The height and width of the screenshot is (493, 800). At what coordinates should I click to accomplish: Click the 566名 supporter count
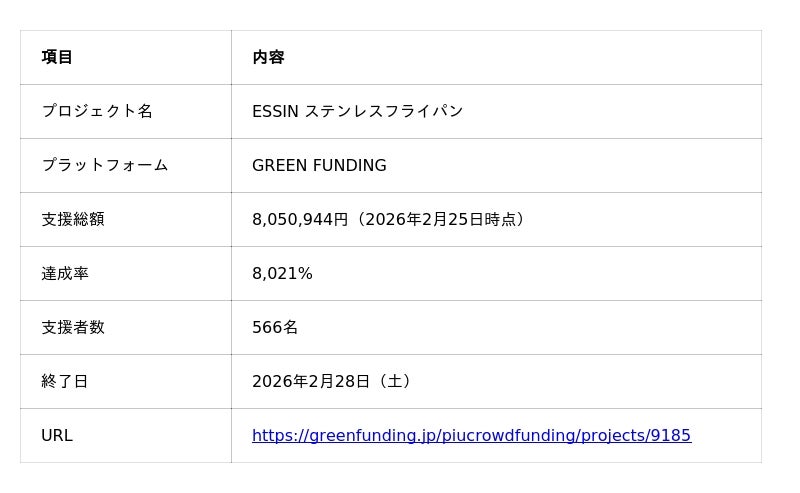pos(275,328)
